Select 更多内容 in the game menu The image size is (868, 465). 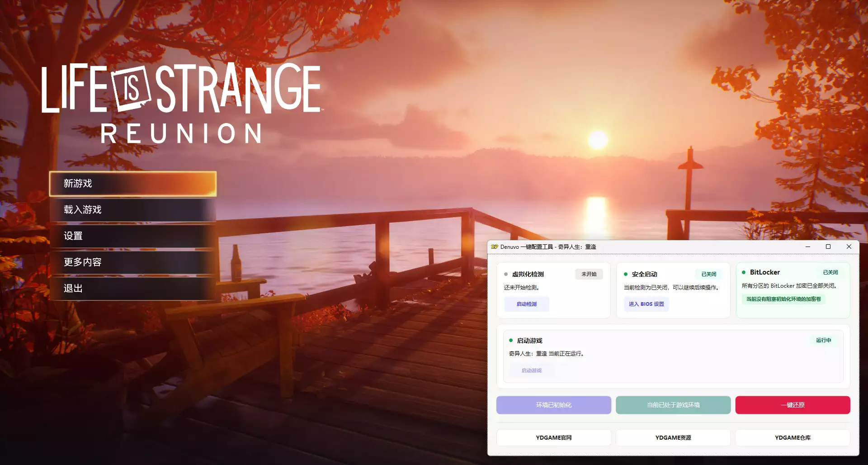coord(132,262)
